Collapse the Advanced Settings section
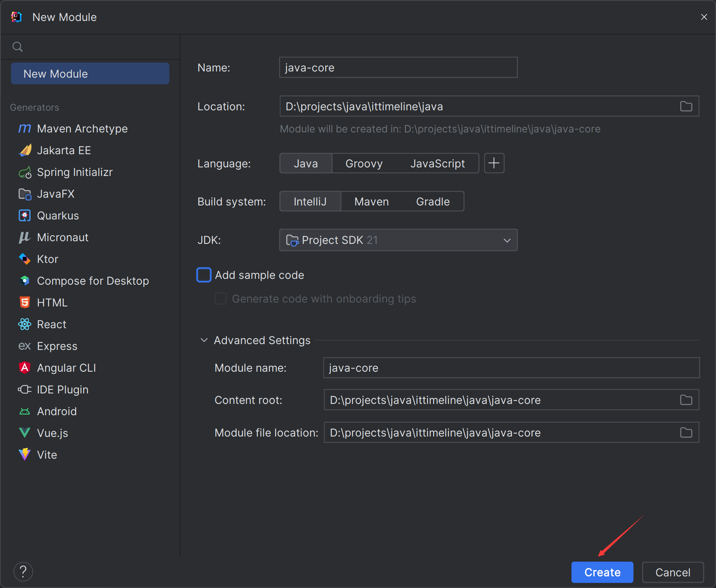716x588 pixels. click(204, 340)
